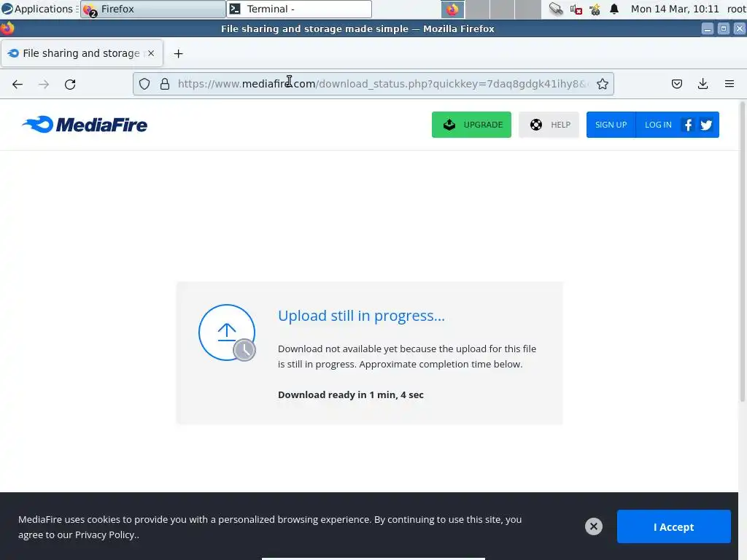Click the network connection tray icon
The width and height of the screenshot is (747, 560).
pyautogui.click(x=555, y=9)
